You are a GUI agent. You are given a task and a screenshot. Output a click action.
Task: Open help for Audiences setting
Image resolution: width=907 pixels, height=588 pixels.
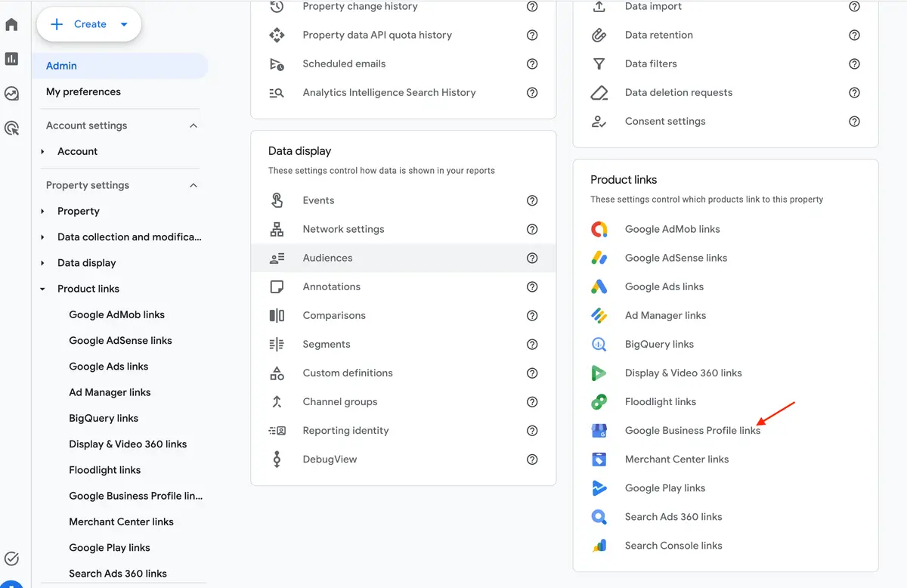(x=532, y=258)
